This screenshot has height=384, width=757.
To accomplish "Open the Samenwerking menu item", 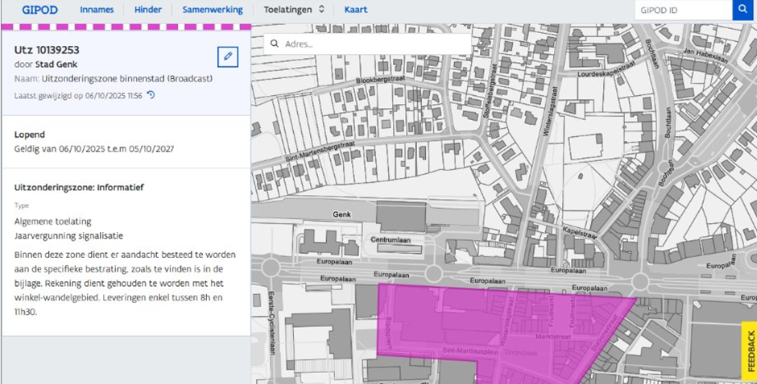I will 212,10.
